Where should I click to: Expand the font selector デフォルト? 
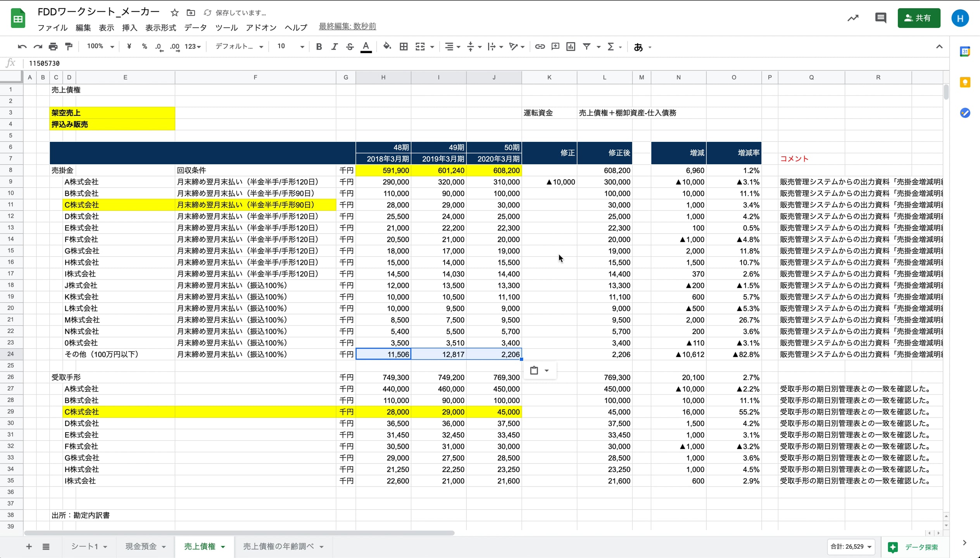(x=238, y=46)
